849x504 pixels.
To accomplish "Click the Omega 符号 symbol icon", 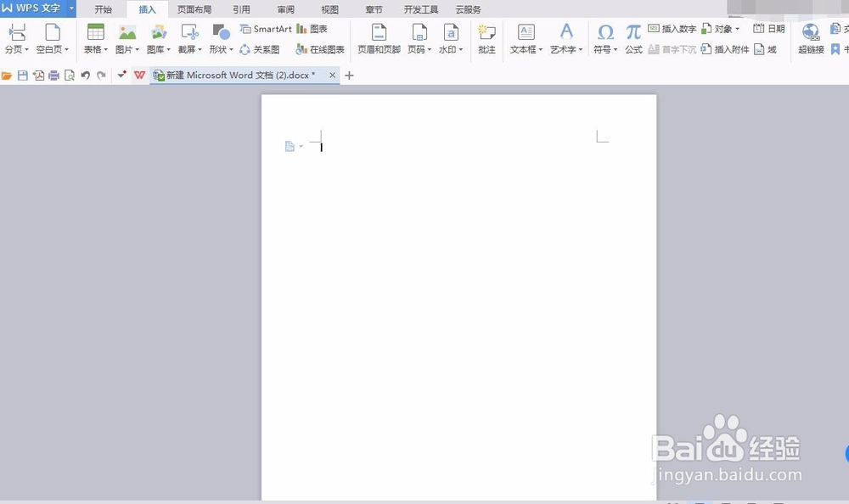I will [605, 32].
